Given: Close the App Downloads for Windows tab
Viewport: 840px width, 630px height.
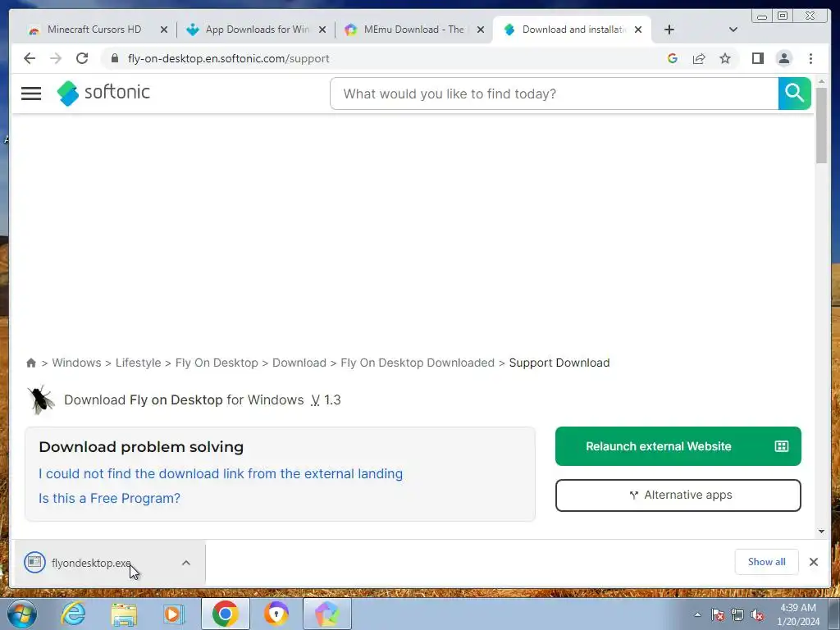Looking at the screenshot, I should (322, 30).
